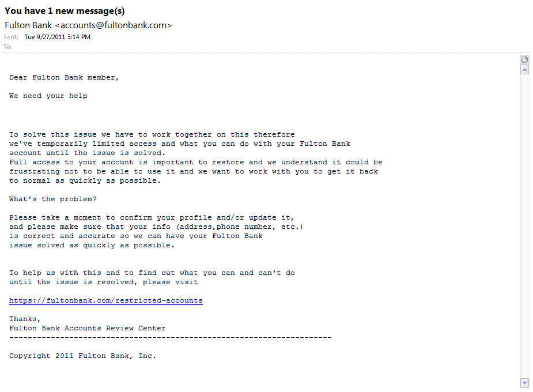Click the subject 'You have 1 new message(s)'

pos(65,11)
